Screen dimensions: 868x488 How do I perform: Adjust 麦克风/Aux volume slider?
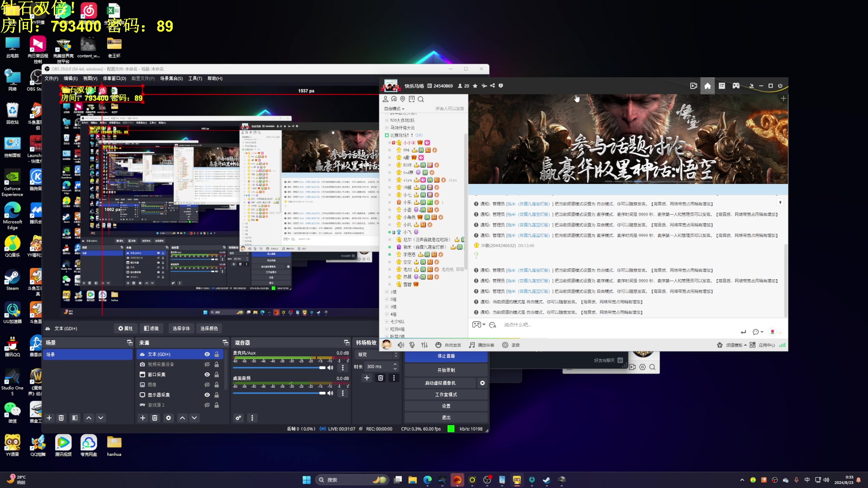pos(279,368)
